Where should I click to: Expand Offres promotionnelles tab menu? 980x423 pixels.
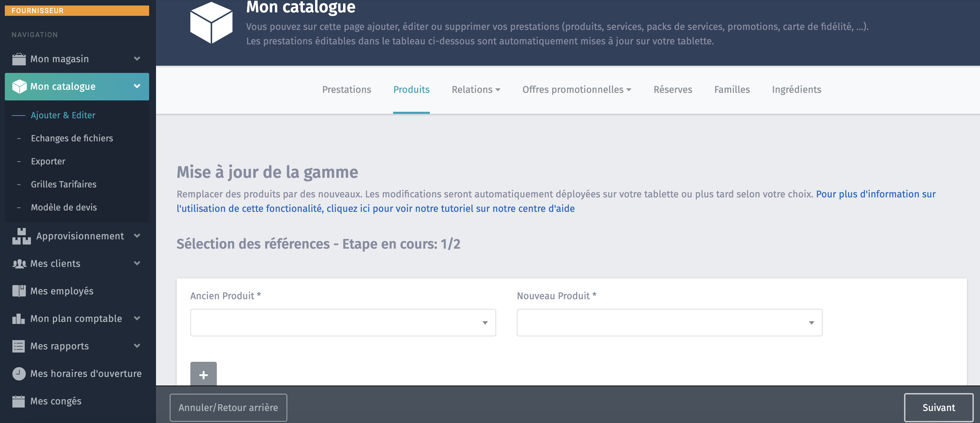[x=576, y=89]
